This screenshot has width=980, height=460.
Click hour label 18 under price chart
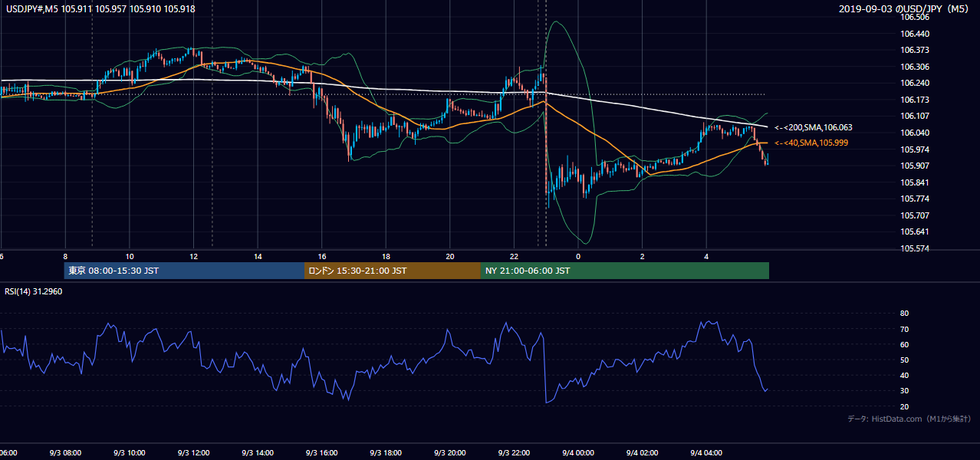click(x=386, y=256)
